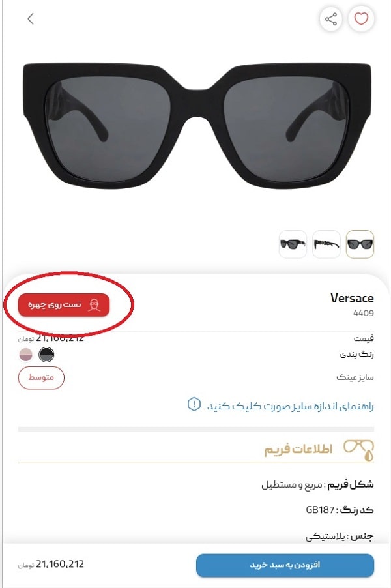
Task: Select the side-view sunglasses thumbnail
Action: 326,244
